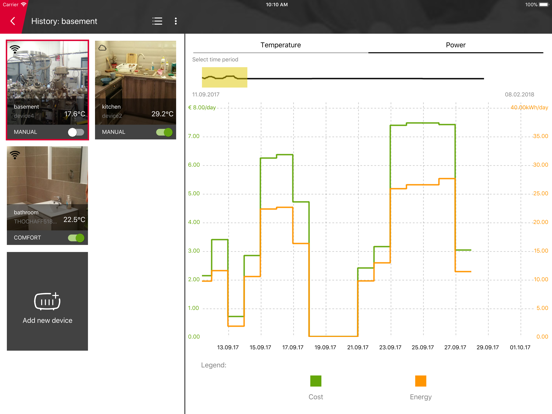
Task: Click the 01.10.17 date on x-axis
Action: (x=520, y=347)
